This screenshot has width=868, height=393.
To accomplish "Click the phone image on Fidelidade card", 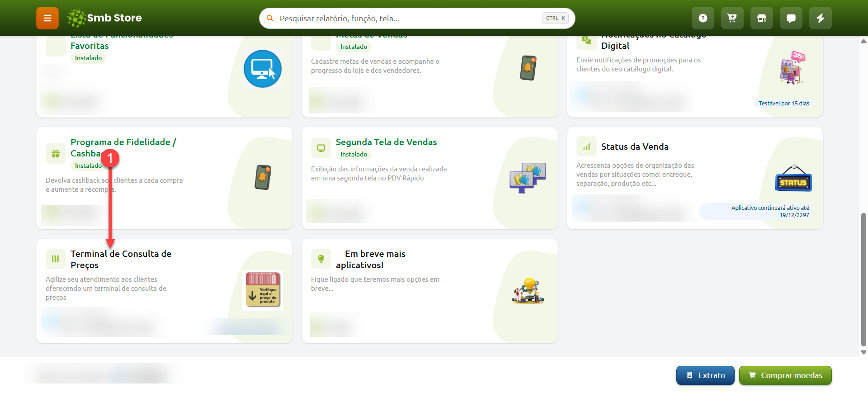I will coord(263,177).
